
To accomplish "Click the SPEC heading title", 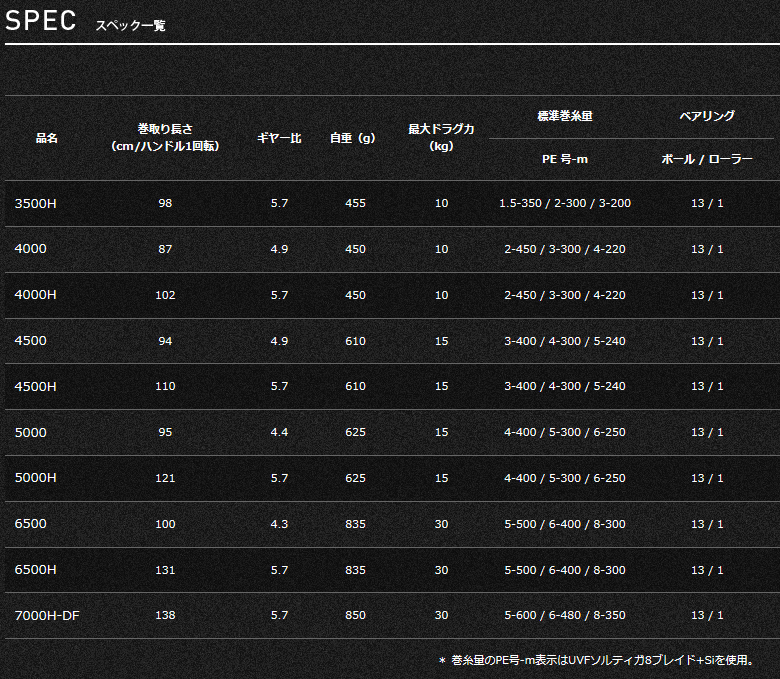I will pos(40,21).
